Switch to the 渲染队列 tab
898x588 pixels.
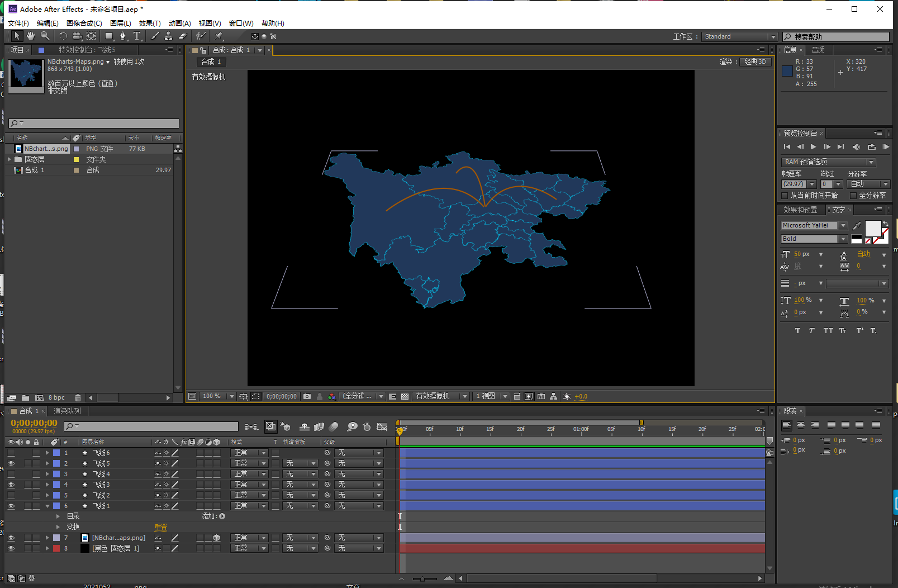click(67, 411)
